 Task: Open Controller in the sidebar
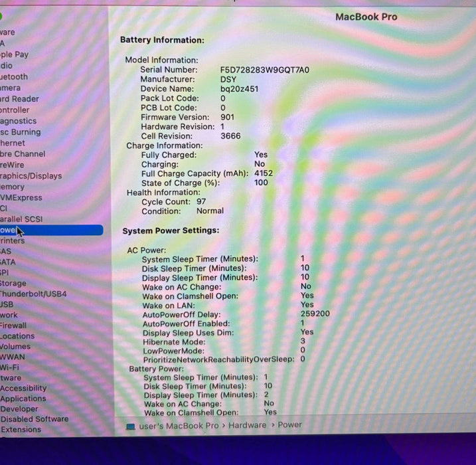point(15,110)
